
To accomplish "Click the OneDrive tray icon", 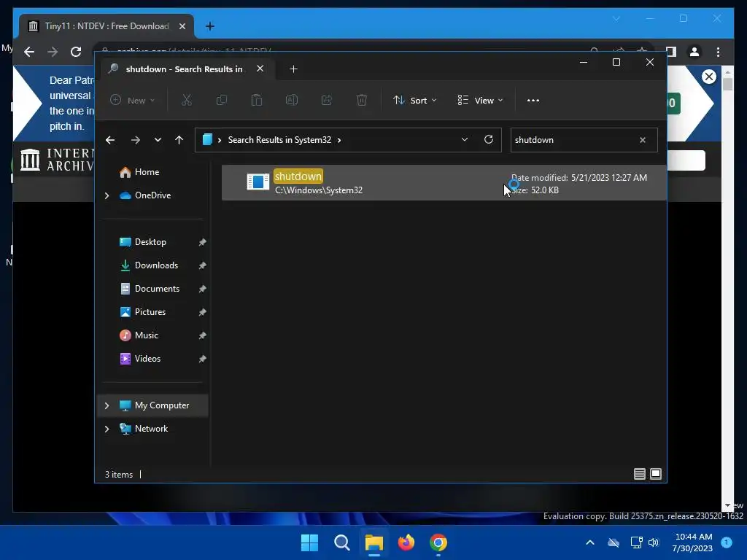I will (614, 542).
